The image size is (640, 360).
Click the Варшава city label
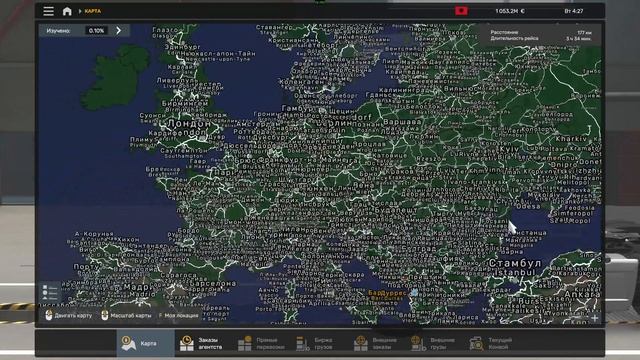(x=402, y=122)
